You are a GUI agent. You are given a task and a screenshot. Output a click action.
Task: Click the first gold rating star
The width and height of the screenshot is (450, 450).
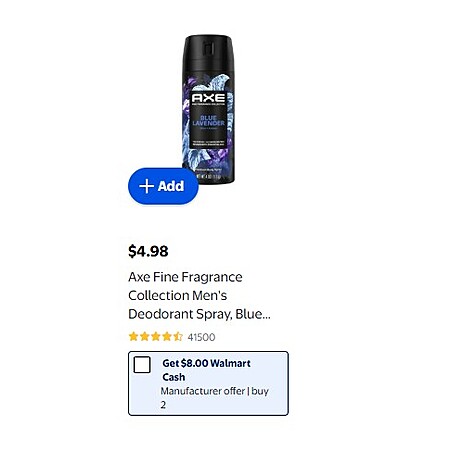point(133,337)
